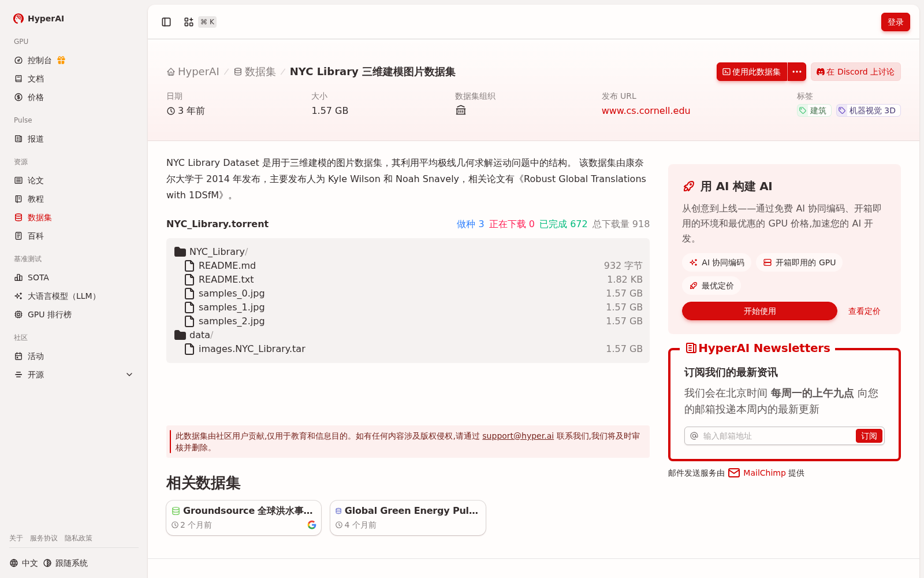Screen dimensions: 924x578
Task: Click the 做种 3 seeding status
Action: (x=470, y=224)
